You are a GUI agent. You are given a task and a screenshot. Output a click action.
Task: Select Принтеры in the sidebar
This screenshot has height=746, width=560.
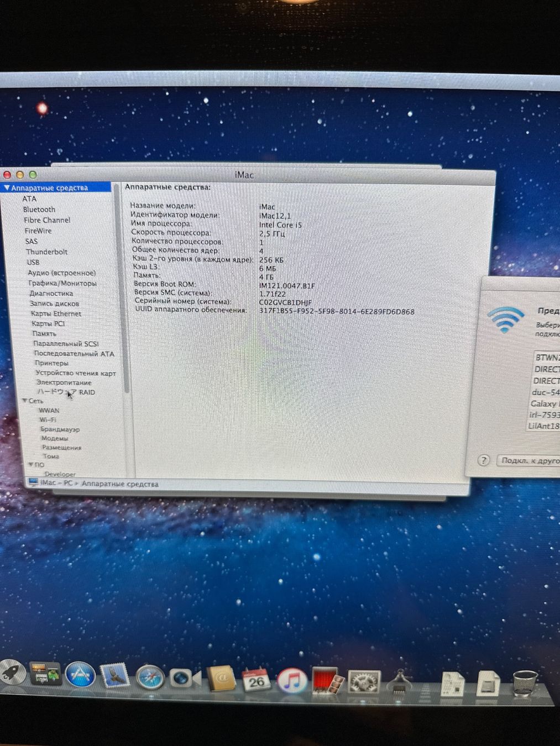tap(51, 363)
